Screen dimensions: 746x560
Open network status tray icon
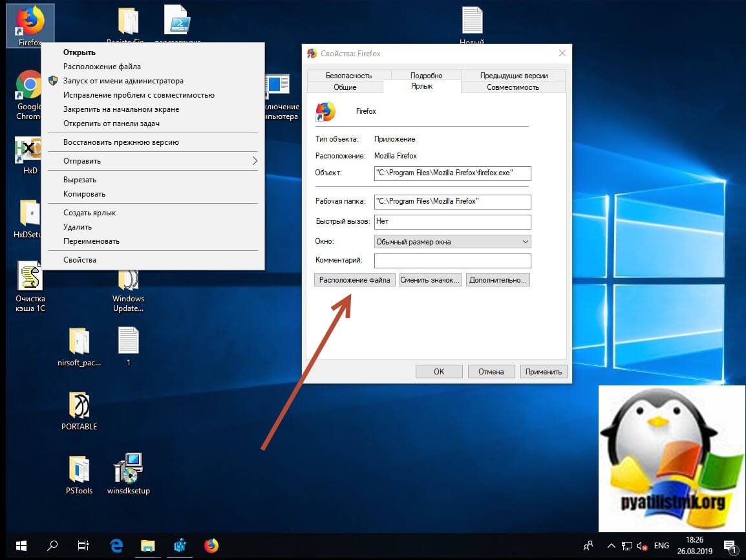pos(627,546)
